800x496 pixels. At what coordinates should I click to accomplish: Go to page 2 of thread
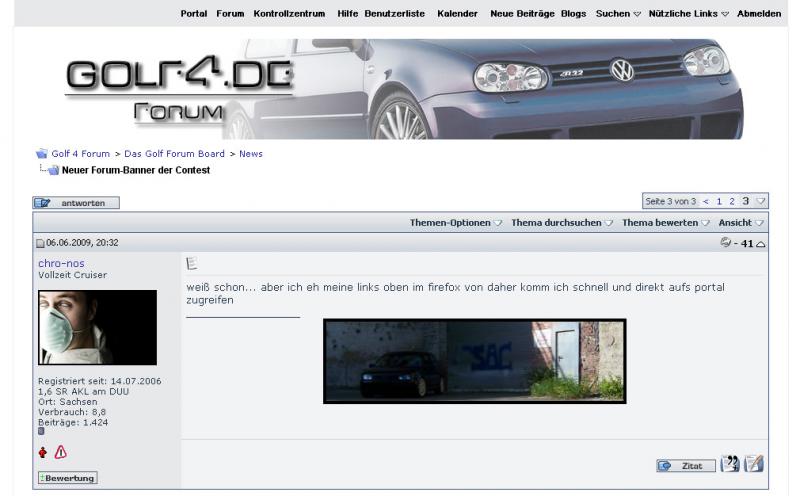[732, 202]
